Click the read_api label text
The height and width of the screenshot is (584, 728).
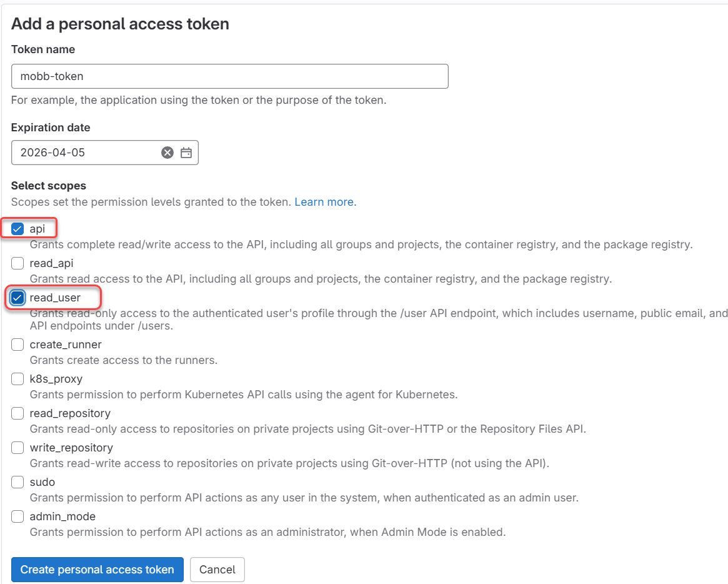[52, 263]
